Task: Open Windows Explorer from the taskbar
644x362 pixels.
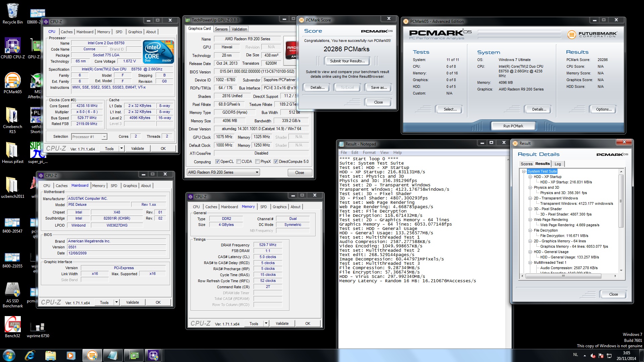Action: click(50, 355)
